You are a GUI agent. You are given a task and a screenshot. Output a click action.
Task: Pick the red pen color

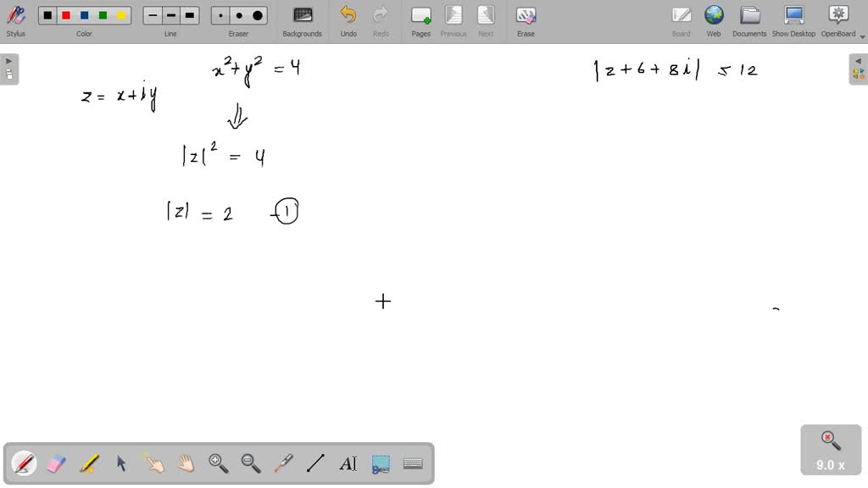point(65,14)
